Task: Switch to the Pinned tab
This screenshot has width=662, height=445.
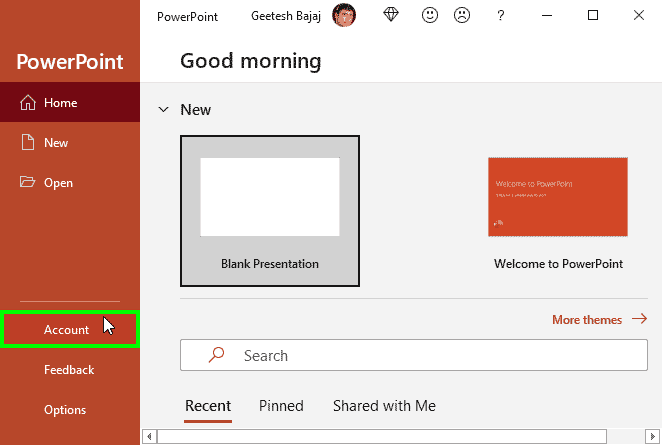Action: coord(281,406)
